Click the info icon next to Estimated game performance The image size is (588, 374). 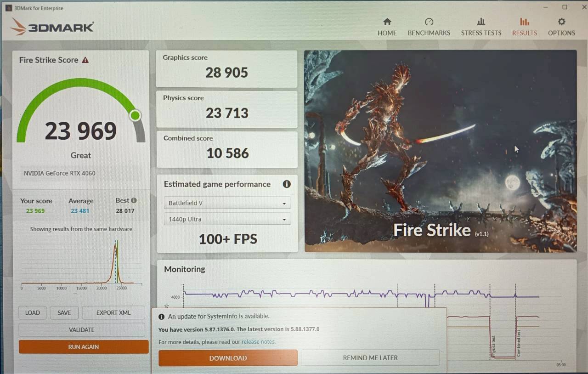point(287,184)
